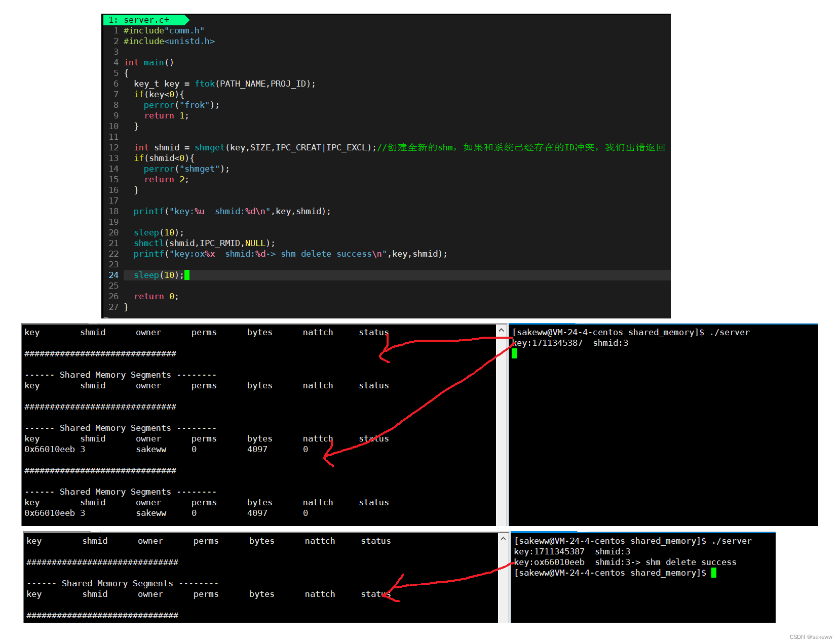Click the shmctl(shmid,IPC_RMID,NULL) line
This screenshot has height=644, width=840.
point(204,243)
